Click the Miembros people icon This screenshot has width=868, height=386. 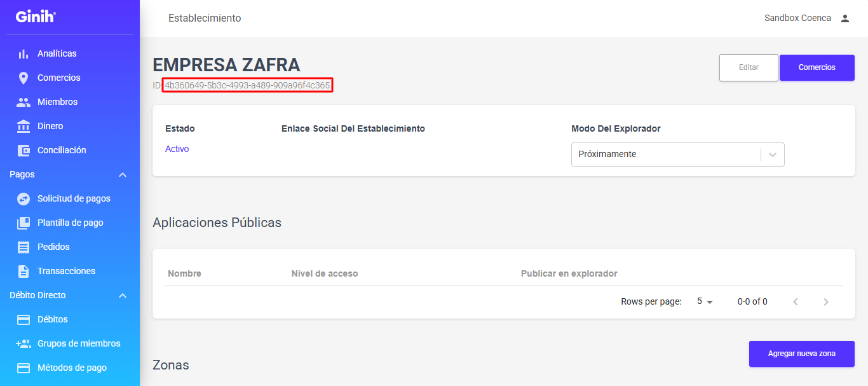coord(24,102)
